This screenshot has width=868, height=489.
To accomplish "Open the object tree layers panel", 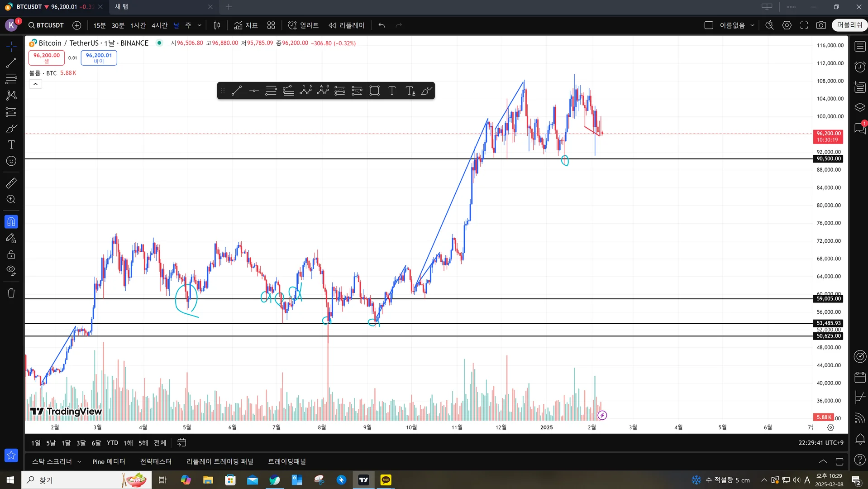I will (x=860, y=107).
